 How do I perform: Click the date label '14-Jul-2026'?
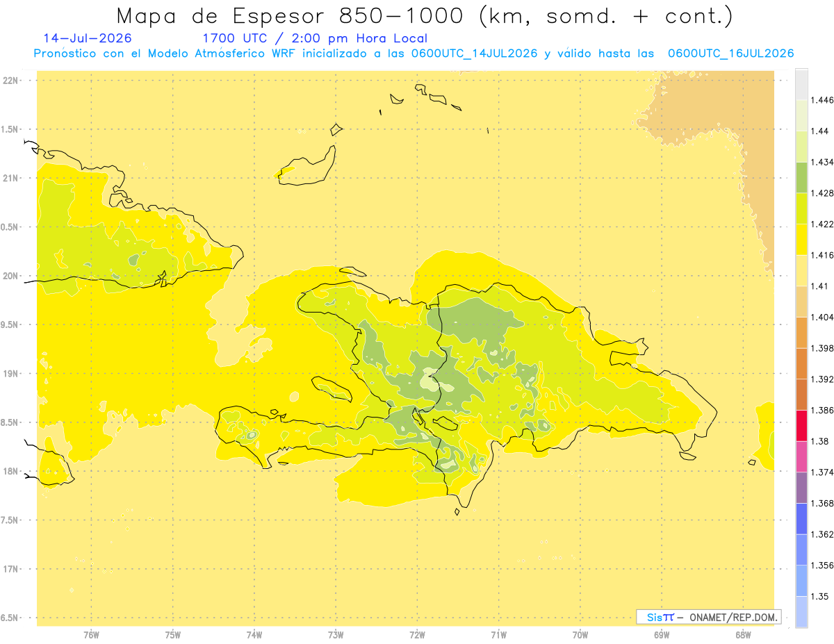(x=88, y=38)
